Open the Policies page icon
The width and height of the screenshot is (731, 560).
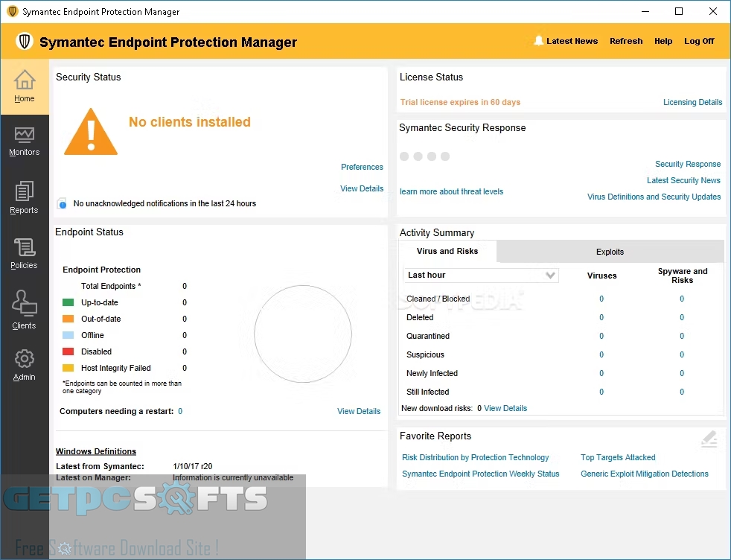click(x=25, y=247)
